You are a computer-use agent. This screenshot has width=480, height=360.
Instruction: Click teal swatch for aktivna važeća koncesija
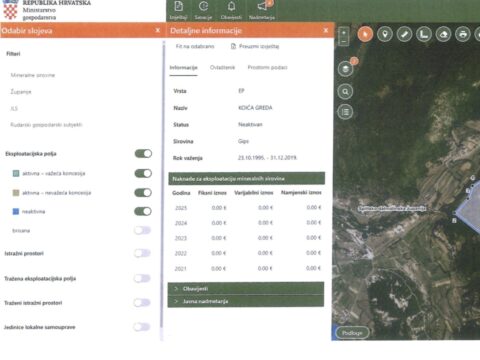point(16,173)
